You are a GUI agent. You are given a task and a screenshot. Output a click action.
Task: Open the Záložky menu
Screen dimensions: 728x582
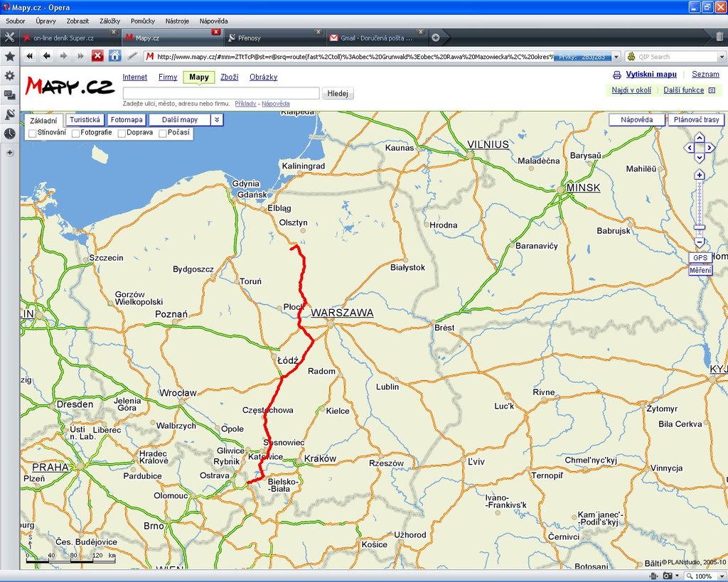pos(109,21)
